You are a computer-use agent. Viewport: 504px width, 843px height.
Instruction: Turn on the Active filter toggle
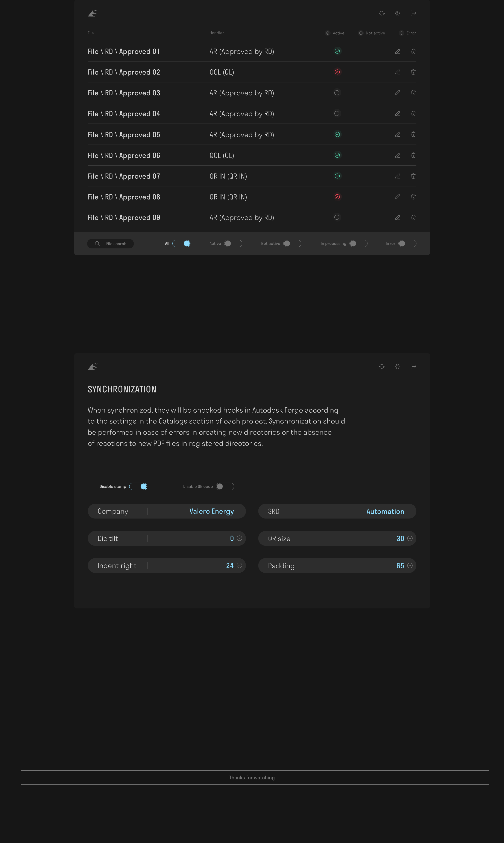pos(233,244)
